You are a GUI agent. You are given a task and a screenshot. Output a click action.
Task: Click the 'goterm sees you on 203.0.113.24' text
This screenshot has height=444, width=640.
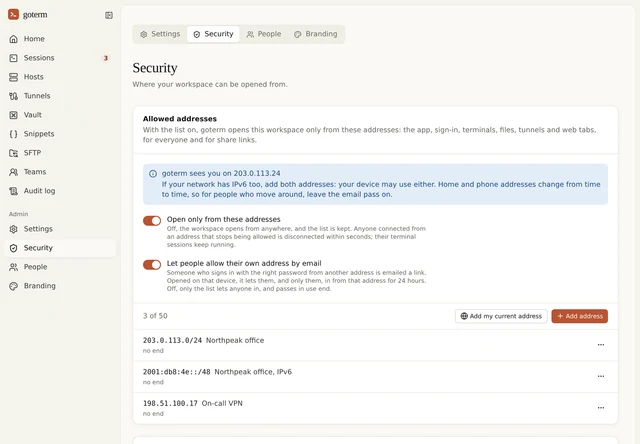(x=221, y=173)
